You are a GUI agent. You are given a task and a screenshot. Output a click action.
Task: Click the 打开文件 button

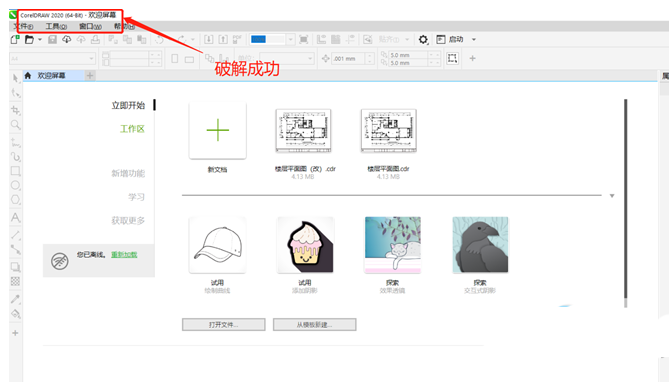coord(224,324)
